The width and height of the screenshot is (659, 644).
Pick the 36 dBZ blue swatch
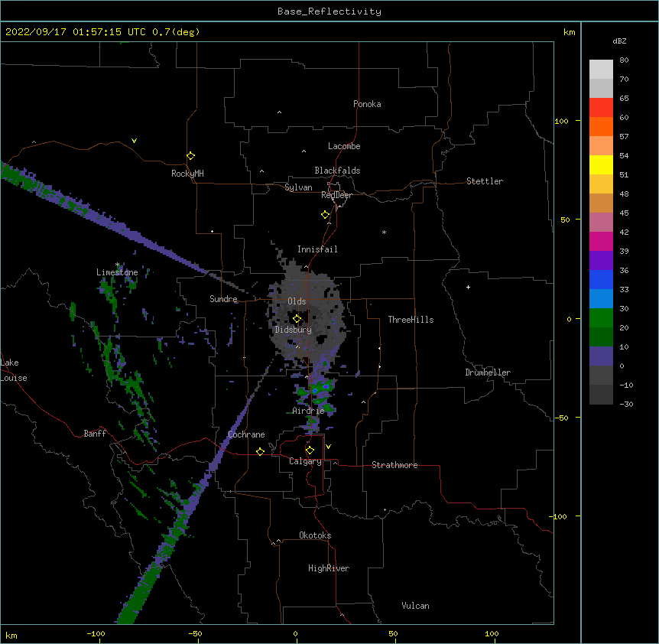pos(601,279)
